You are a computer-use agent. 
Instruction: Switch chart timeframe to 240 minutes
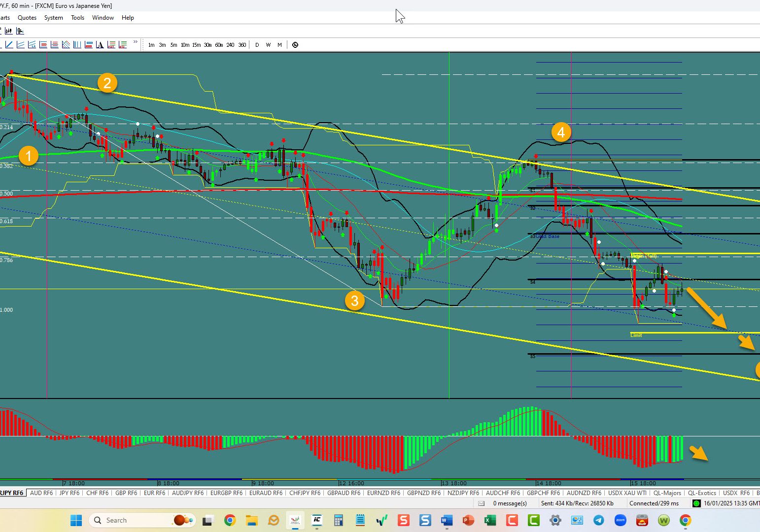tap(230, 45)
